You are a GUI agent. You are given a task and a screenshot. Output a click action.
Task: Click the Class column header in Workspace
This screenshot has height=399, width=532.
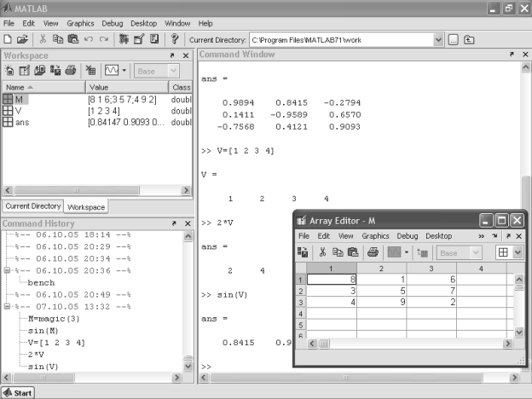tap(181, 87)
